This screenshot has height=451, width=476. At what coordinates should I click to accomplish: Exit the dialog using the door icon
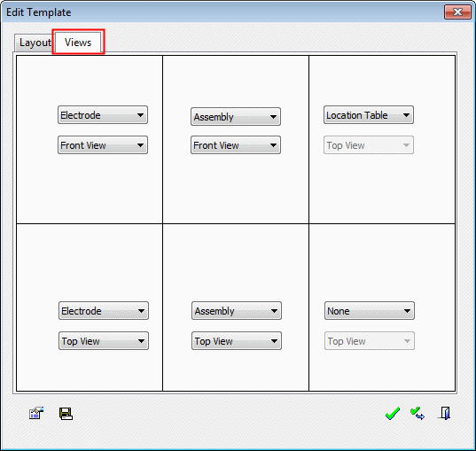pos(445,413)
